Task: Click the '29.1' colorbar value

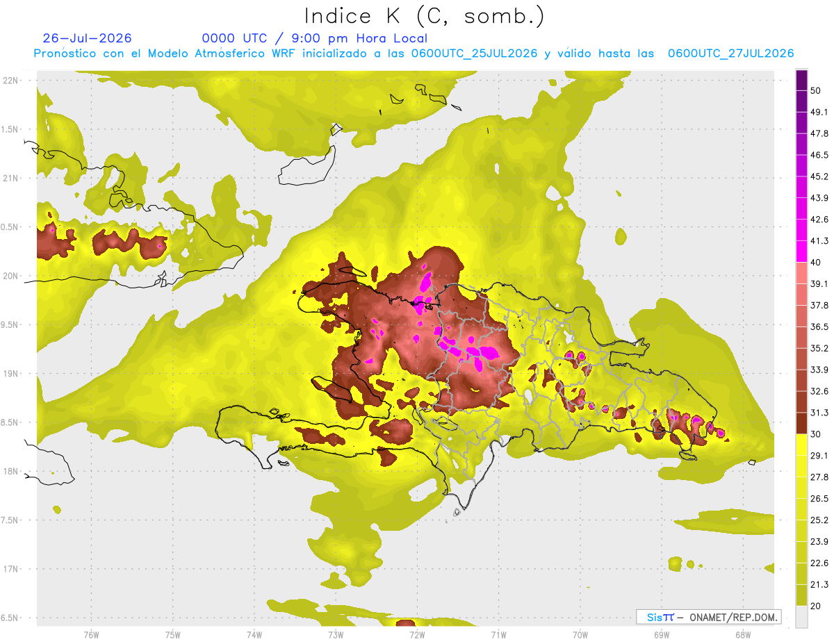Action: click(819, 456)
